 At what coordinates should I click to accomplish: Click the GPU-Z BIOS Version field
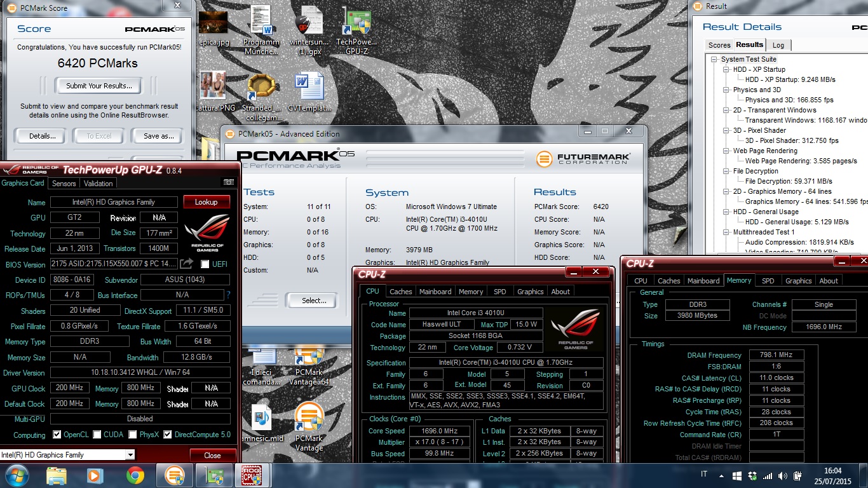[x=114, y=264]
